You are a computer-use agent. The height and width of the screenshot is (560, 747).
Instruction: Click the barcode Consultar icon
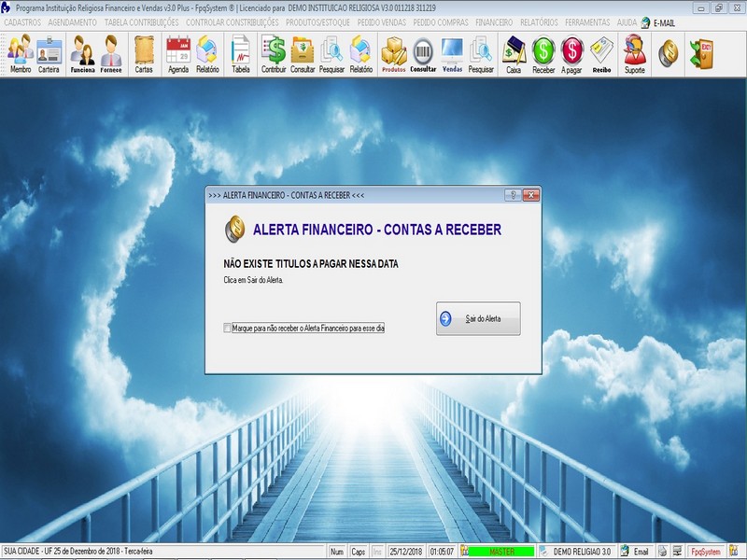pyautogui.click(x=423, y=54)
